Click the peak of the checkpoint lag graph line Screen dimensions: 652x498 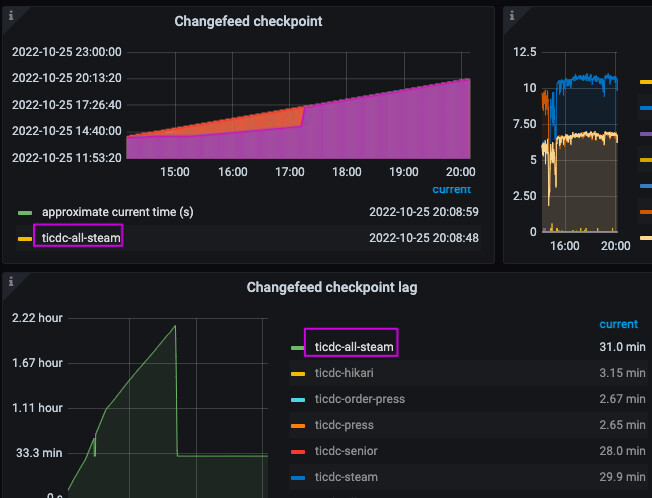pyautogui.click(x=175, y=325)
